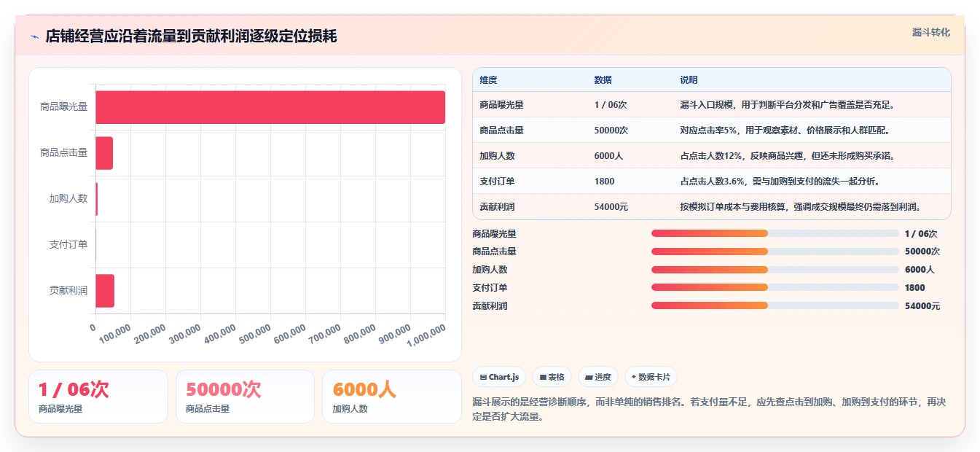
Task: Click the 支付订单 cell in the table
Action: pyautogui.click(x=530, y=181)
